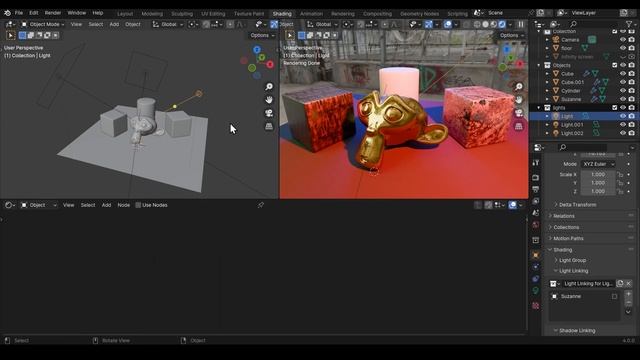Screen dimensions: 640x360
Task: Toggle camera view icon in left viewport
Action: click(269, 113)
